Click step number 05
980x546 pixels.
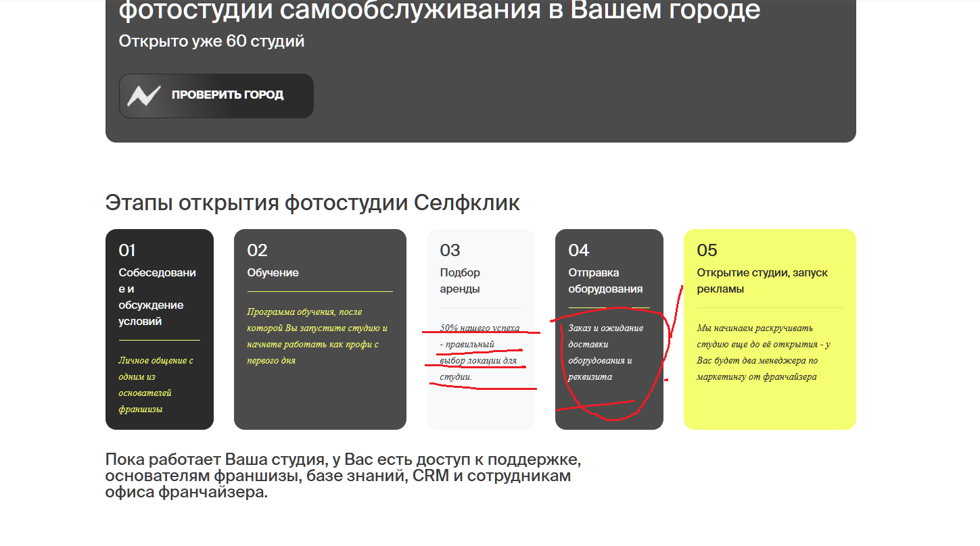tap(707, 251)
